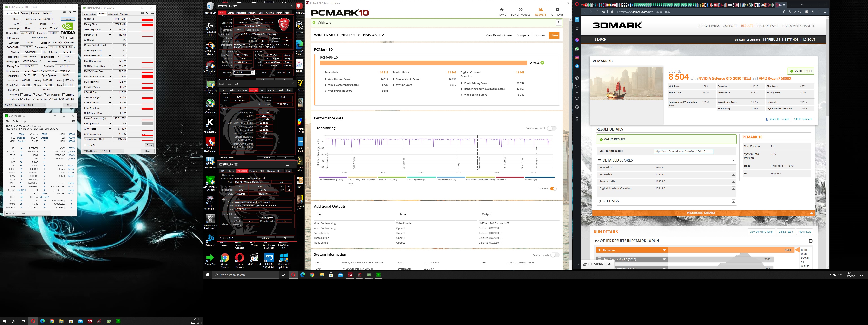Select SPD tab in CPU-Z Memory window
Image resolution: width=868 pixels, height=325 pixels.
coord(262,90)
